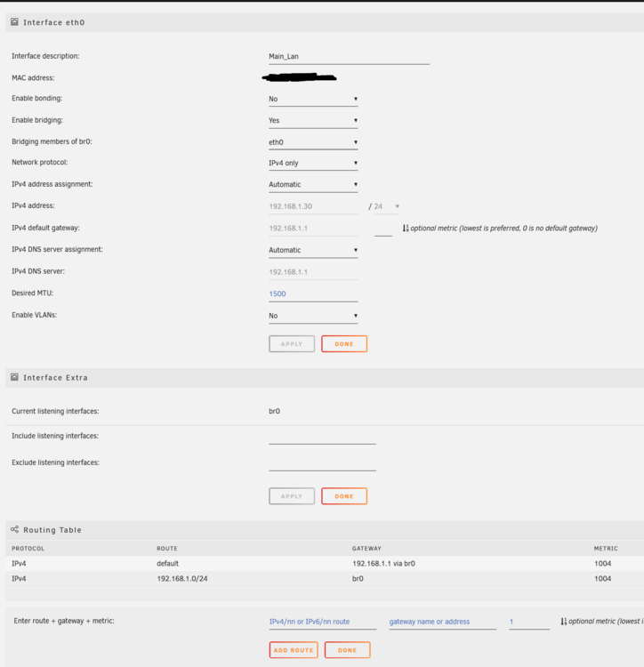Click the gateway metric sort icon

[x=406, y=229]
